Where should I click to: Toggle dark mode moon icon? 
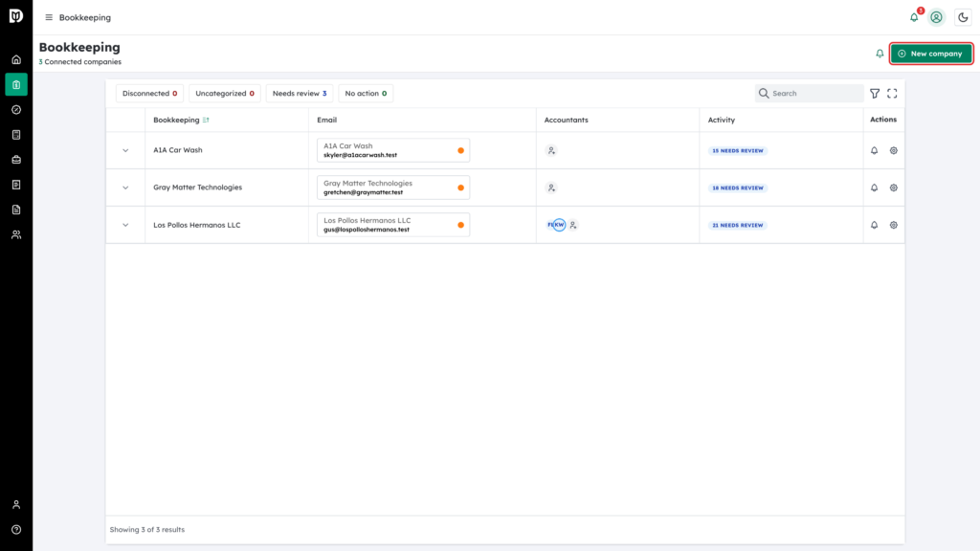pyautogui.click(x=963, y=17)
